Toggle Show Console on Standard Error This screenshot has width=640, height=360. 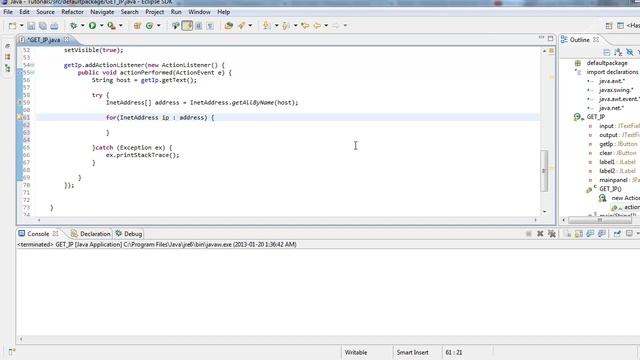[602, 233]
